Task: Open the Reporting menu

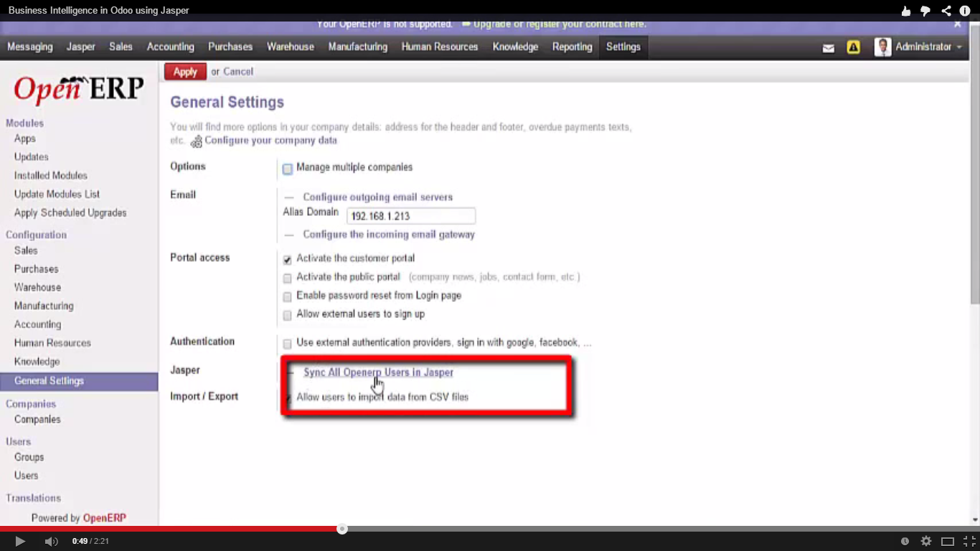Action: [x=573, y=47]
